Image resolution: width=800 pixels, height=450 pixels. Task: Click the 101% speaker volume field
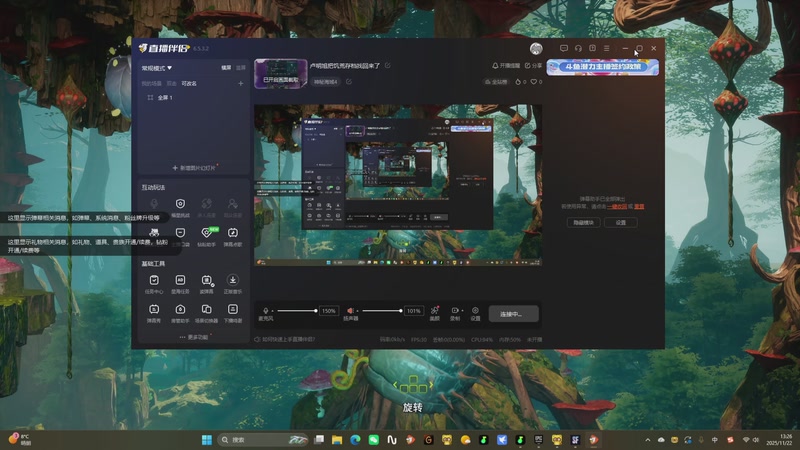414,311
